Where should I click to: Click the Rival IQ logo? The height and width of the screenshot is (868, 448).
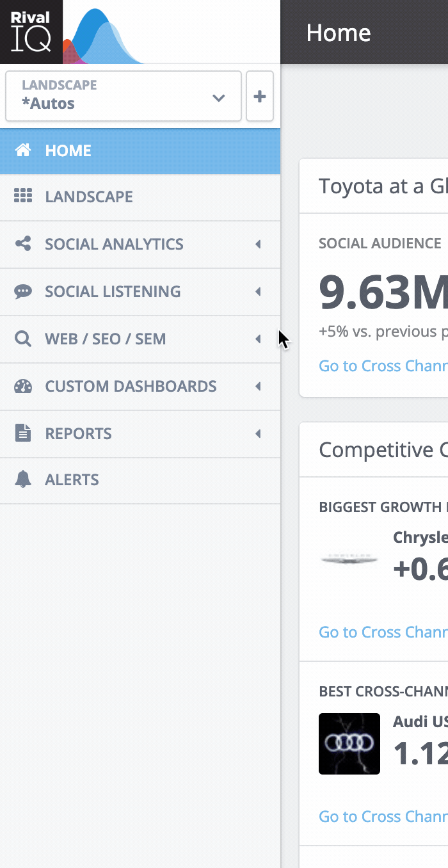click(31, 32)
